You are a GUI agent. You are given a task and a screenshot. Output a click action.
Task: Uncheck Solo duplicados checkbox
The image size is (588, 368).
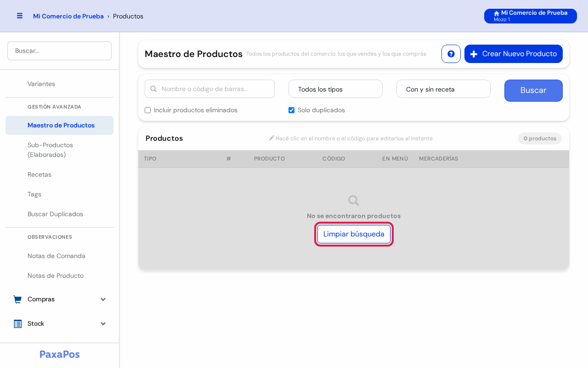pos(291,110)
